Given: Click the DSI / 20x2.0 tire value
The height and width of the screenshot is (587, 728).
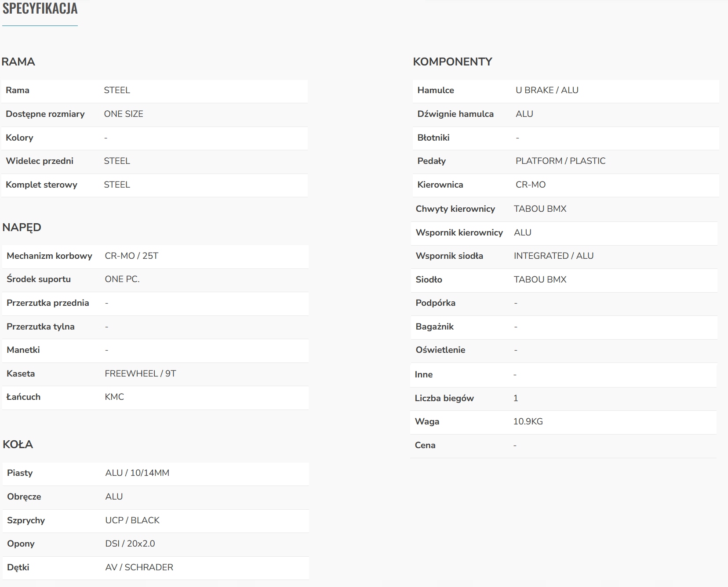Looking at the screenshot, I should [130, 544].
